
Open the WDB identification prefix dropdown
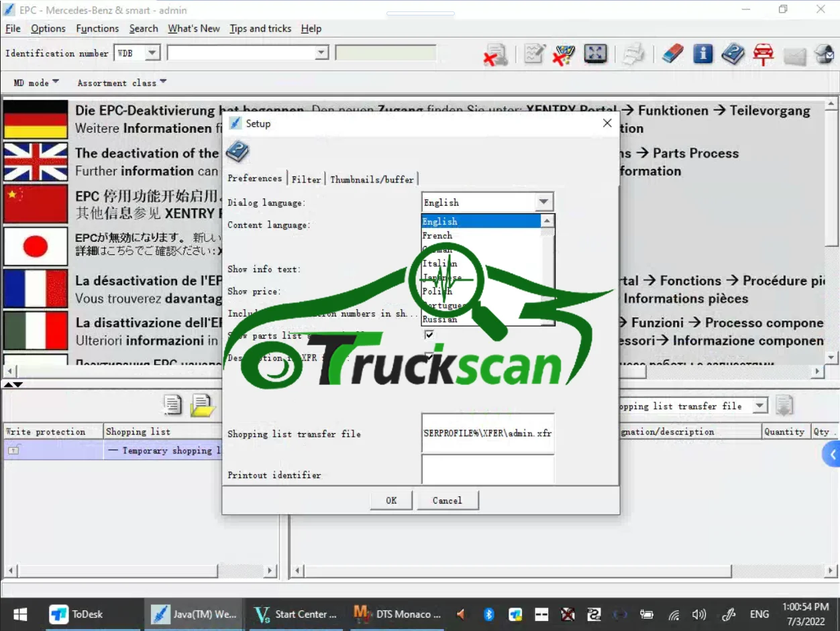152,53
